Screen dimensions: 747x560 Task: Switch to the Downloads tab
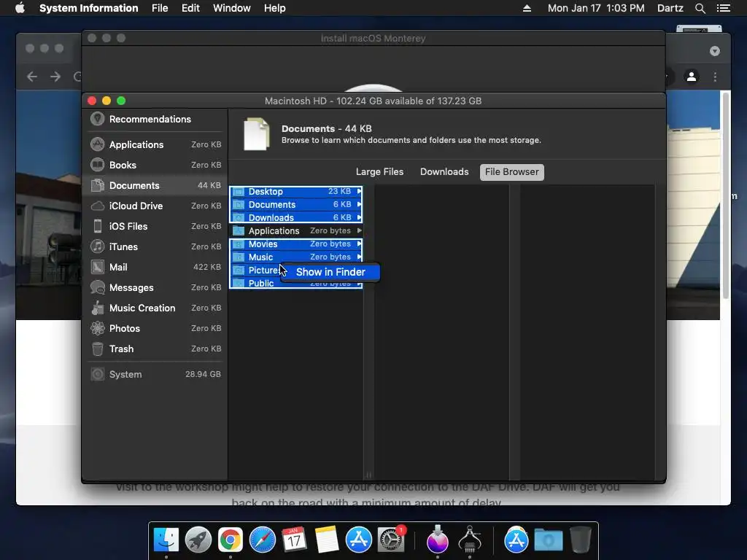tap(444, 172)
